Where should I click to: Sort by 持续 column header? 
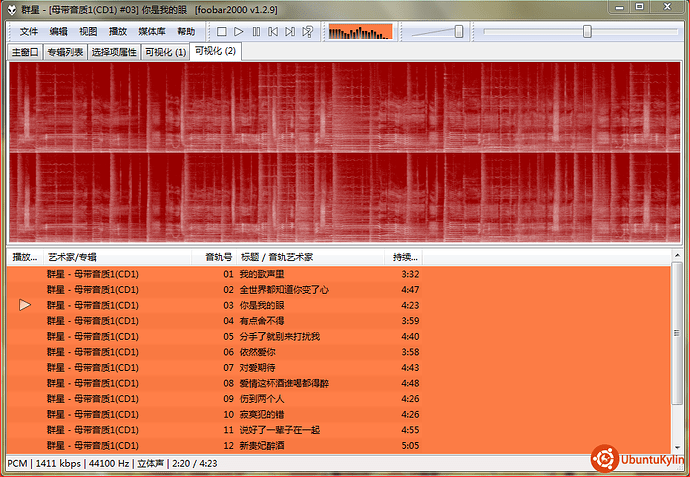click(x=405, y=257)
